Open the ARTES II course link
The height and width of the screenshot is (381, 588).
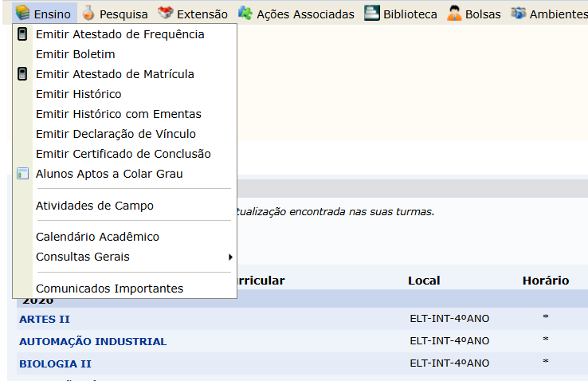(x=45, y=319)
